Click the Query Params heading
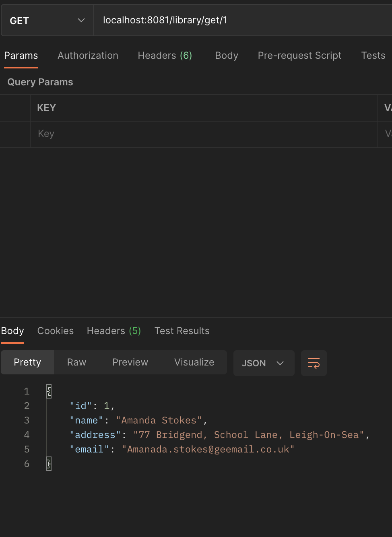Screen dimensions: 392x537 pyautogui.click(x=40, y=82)
